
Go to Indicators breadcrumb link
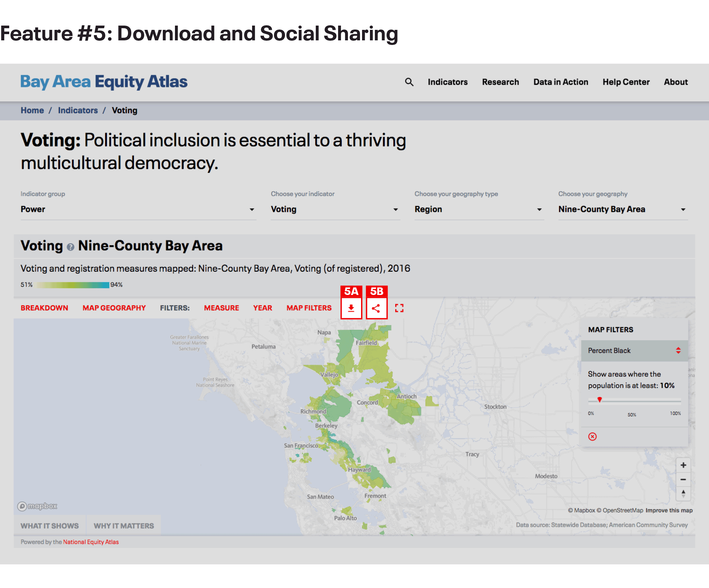pos(78,110)
